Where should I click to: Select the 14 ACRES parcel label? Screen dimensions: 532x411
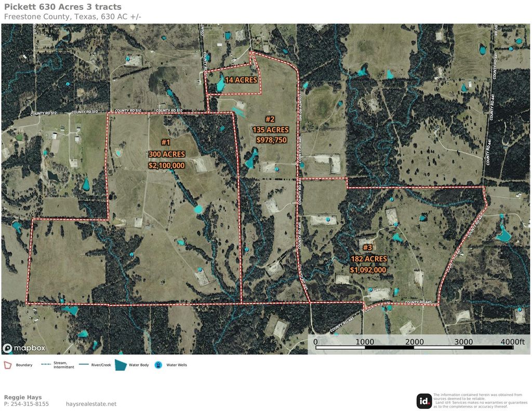(241, 80)
